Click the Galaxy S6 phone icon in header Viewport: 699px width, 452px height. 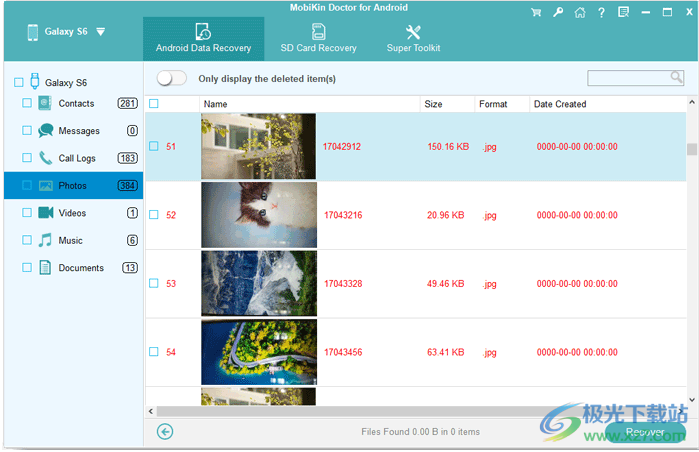(x=33, y=32)
